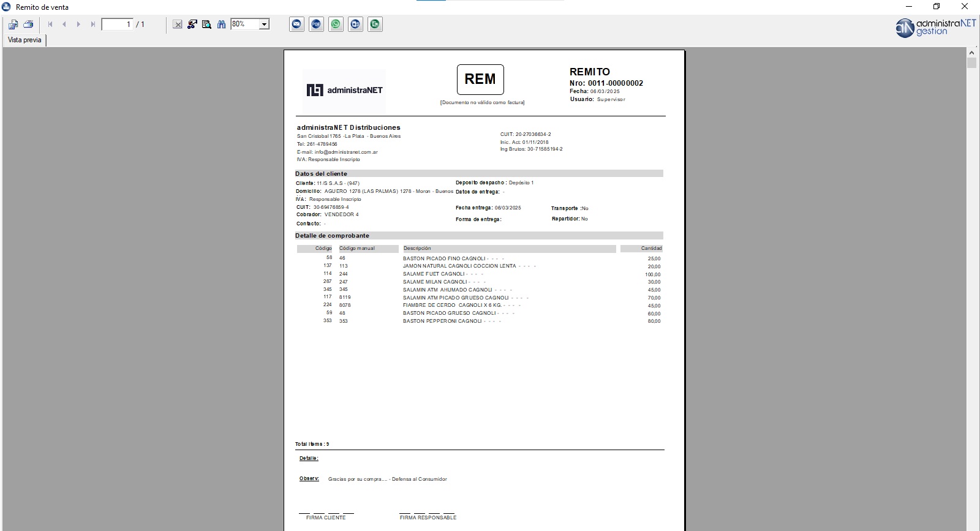Click the Descripción column header
980x531 pixels.
click(508, 249)
